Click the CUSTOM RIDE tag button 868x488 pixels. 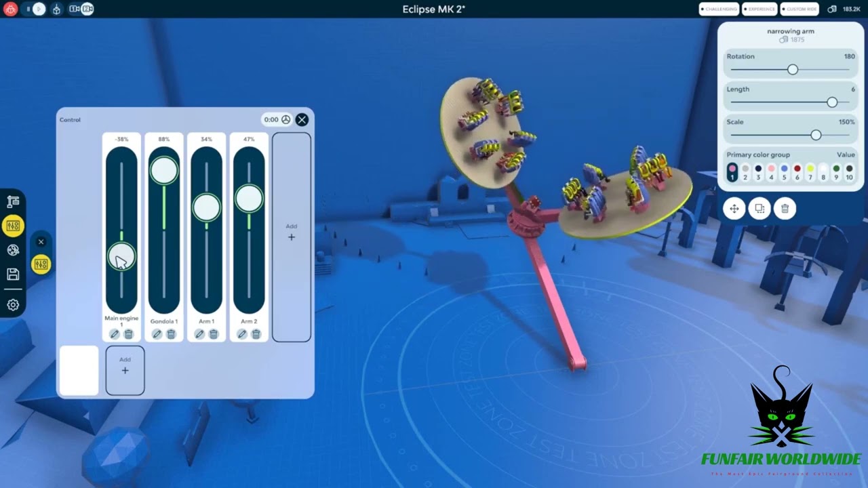tap(800, 9)
